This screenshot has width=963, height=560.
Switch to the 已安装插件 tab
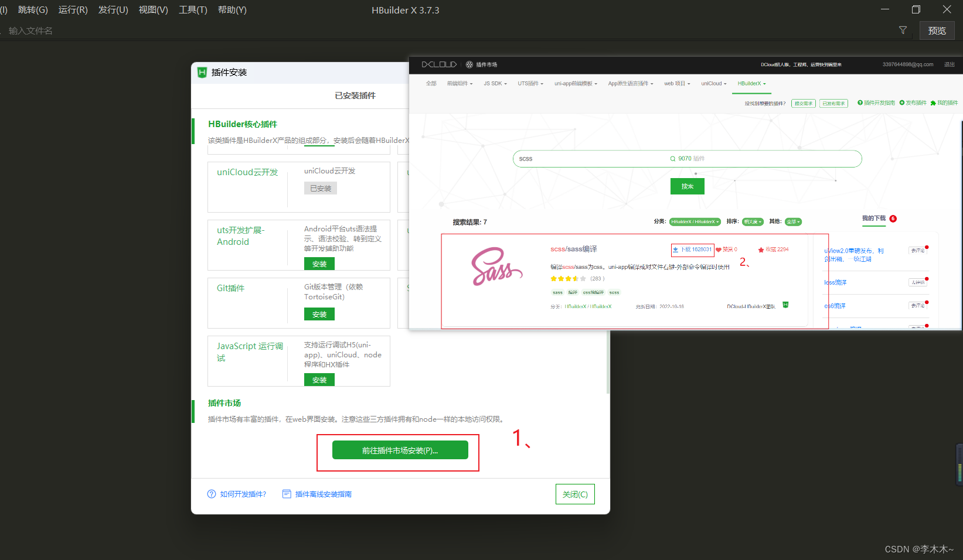click(355, 95)
